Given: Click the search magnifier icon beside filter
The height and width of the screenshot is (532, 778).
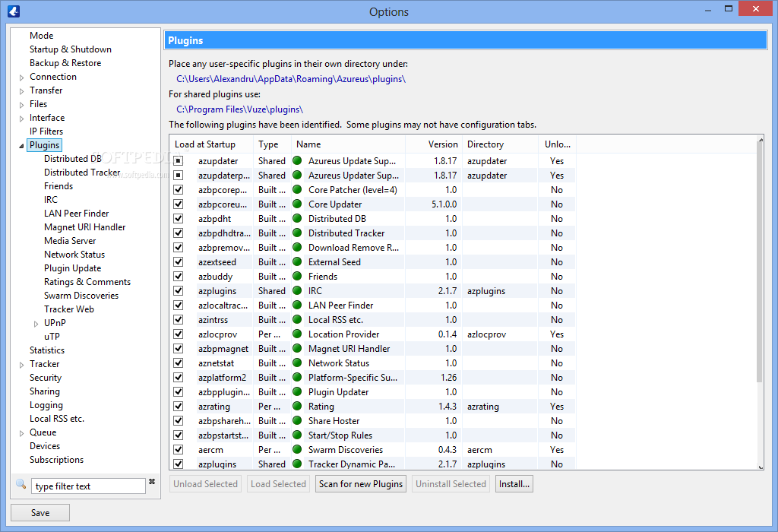Looking at the screenshot, I should pos(21,483).
